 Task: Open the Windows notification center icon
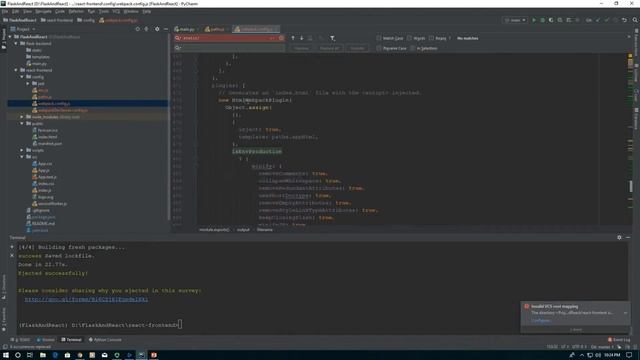pos(629,355)
